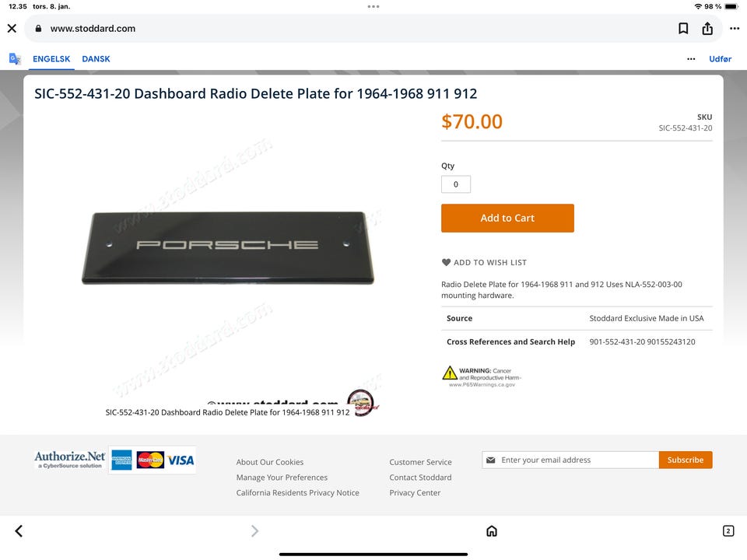This screenshot has width=747, height=560.
Task: Click the Subscribe button
Action: [686, 460]
